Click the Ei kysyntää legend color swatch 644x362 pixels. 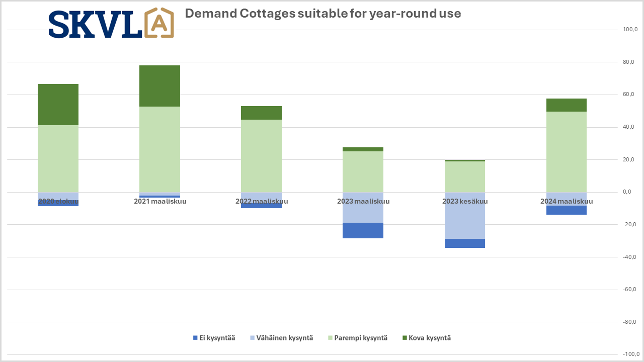click(x=196, y=338)
